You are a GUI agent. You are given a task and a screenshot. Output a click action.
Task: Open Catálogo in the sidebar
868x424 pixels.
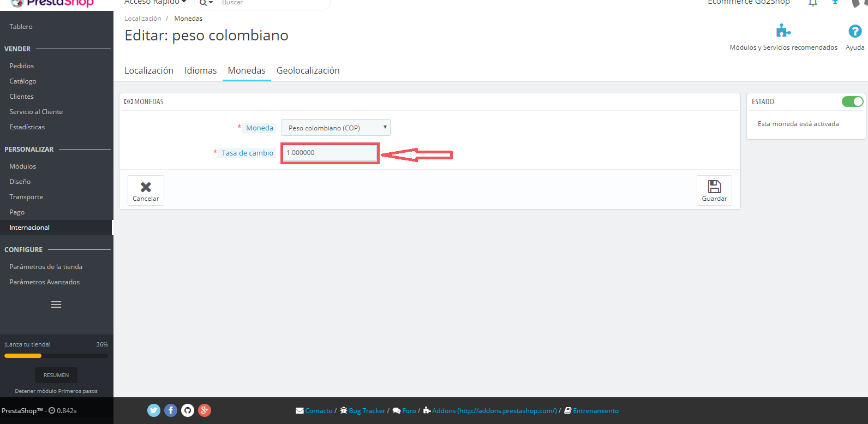(x=23, y=81)
